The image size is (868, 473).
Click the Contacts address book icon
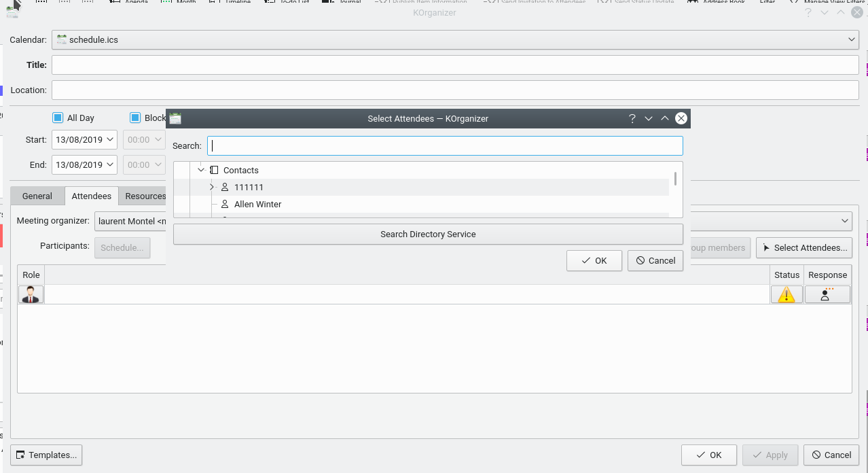[x=214, y=171]
